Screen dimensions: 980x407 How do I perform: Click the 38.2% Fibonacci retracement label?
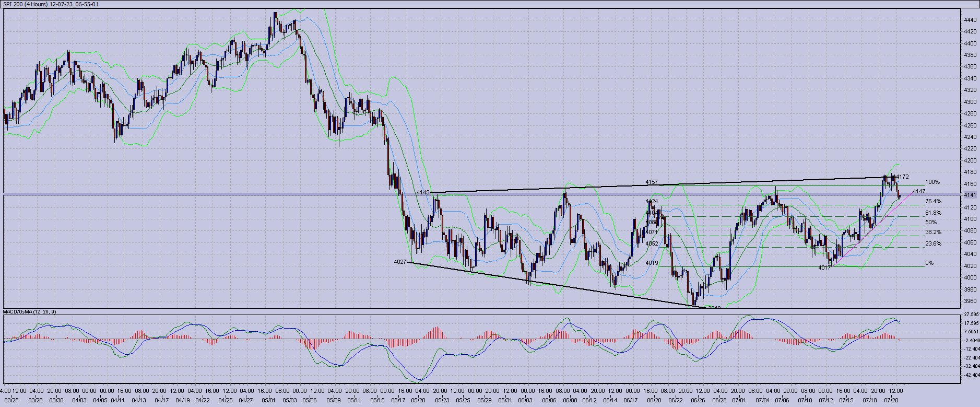click(933, 232)
